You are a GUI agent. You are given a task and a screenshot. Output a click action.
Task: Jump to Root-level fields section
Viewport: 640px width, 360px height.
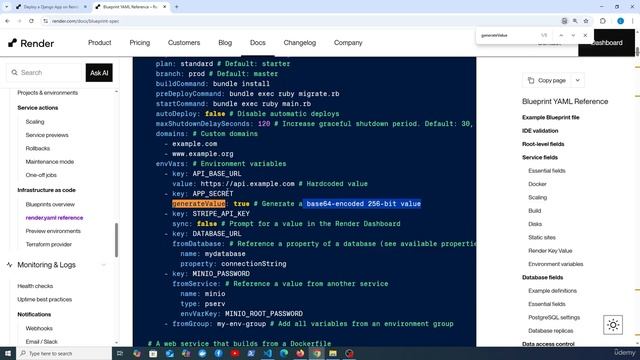(x=543, y=144)
